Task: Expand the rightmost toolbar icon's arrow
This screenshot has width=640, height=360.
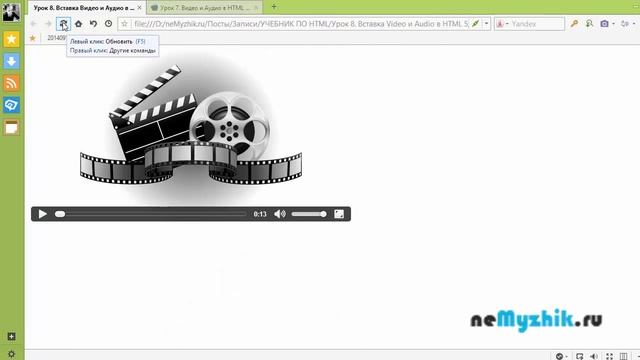Action: coord(634,24)
